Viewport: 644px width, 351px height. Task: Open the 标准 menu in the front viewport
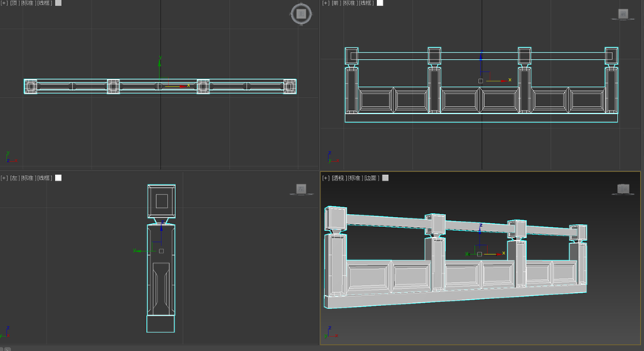(x=349, y=3)
